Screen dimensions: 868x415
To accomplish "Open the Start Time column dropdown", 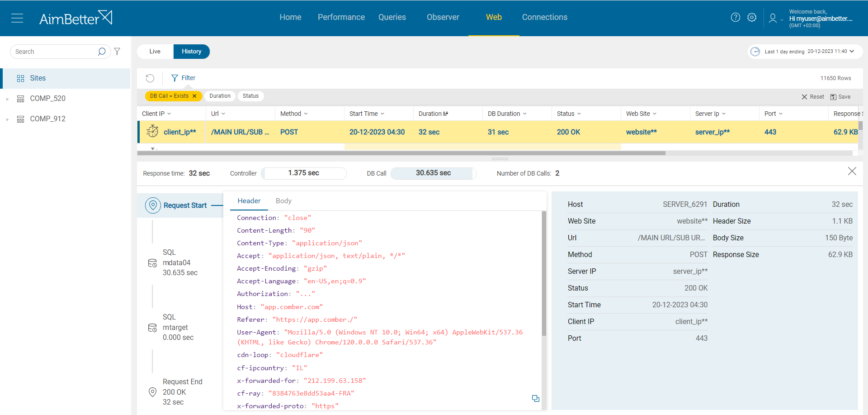I will [382, 114].
